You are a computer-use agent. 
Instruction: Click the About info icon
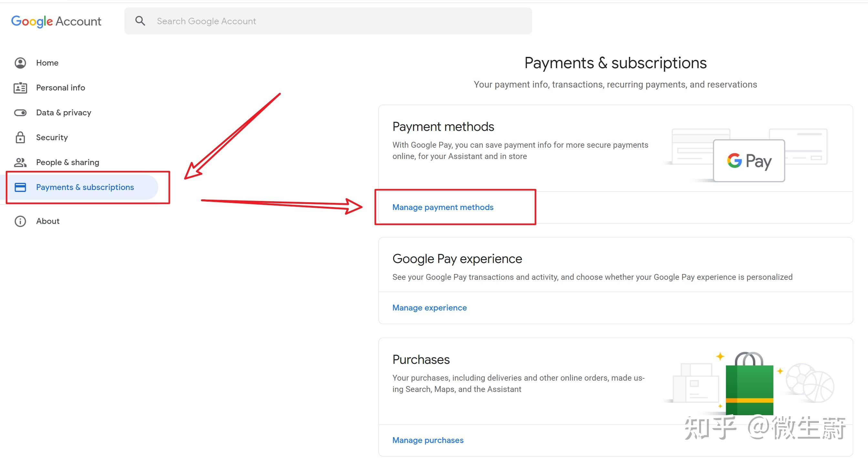pos(20,221)
